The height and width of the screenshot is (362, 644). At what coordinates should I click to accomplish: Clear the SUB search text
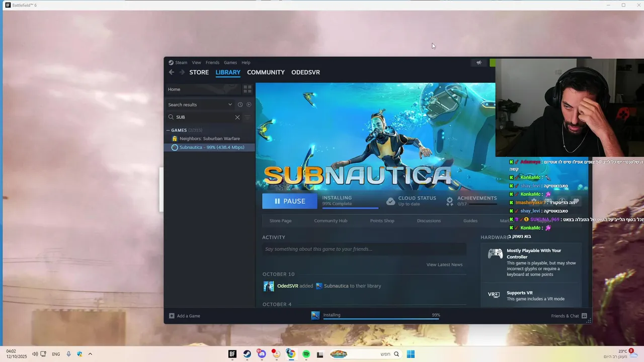237,117
